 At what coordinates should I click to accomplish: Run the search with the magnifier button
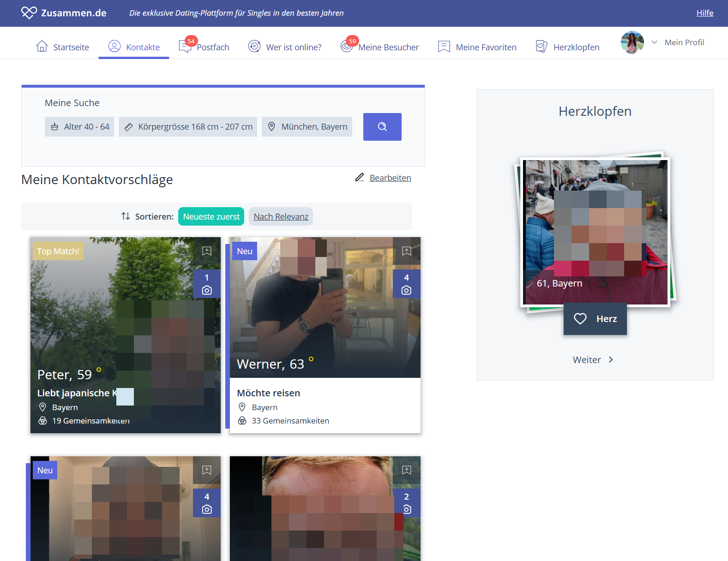pos(382,127)
